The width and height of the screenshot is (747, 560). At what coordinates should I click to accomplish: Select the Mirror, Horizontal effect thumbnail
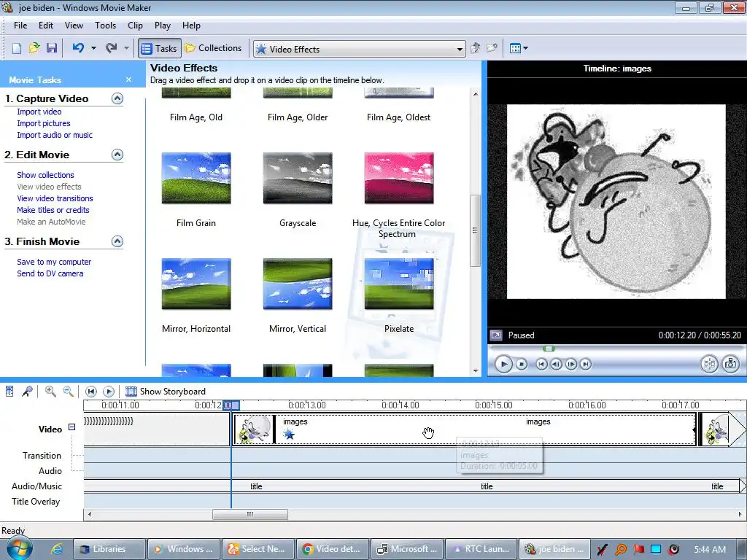(196, 284)
